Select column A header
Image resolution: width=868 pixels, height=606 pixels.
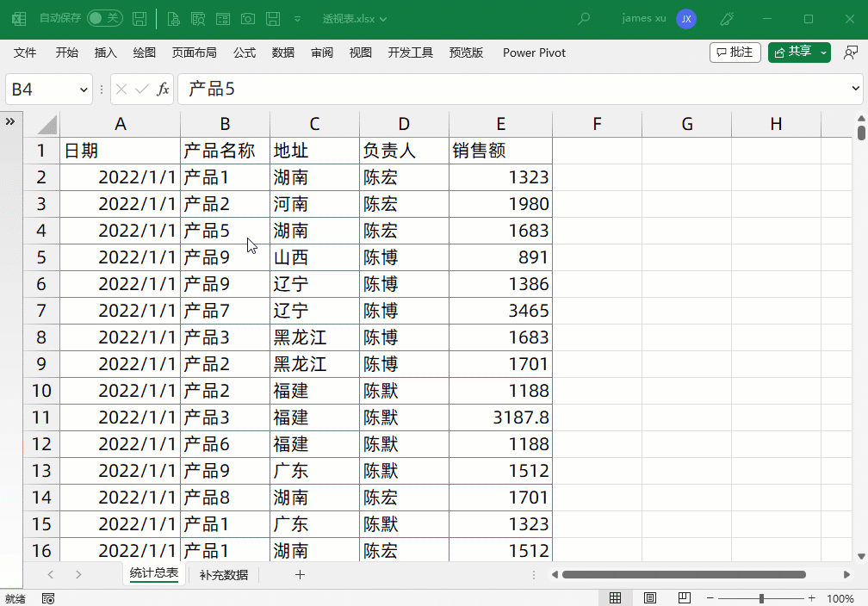coord(121,124)
